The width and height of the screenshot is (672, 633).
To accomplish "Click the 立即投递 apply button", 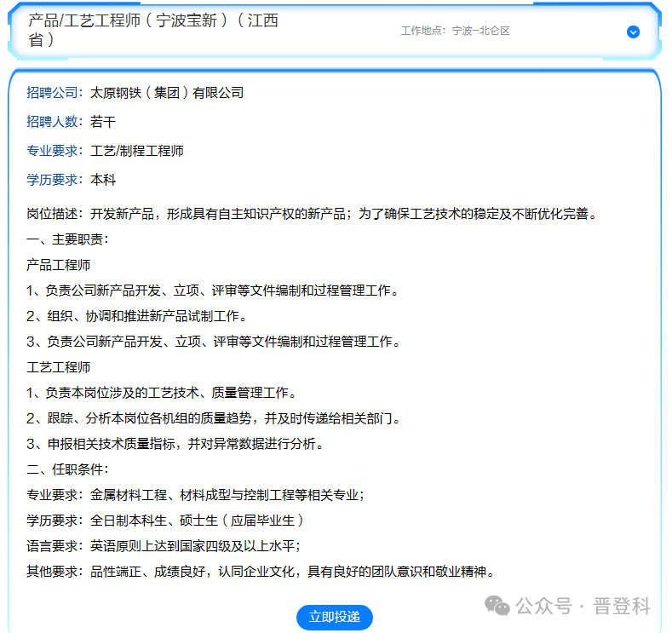I will pos(334,617).
